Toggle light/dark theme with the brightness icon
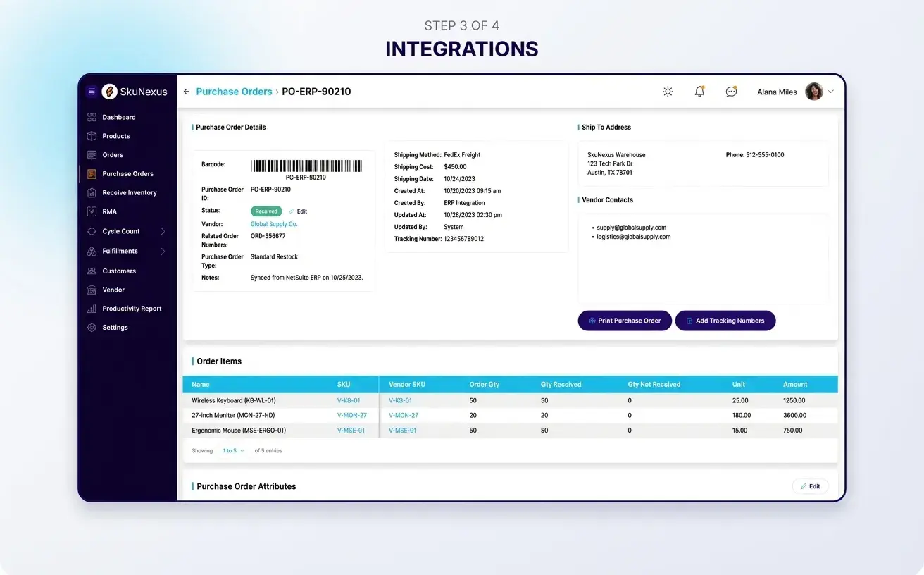924x575 pixels. (668, 91)
